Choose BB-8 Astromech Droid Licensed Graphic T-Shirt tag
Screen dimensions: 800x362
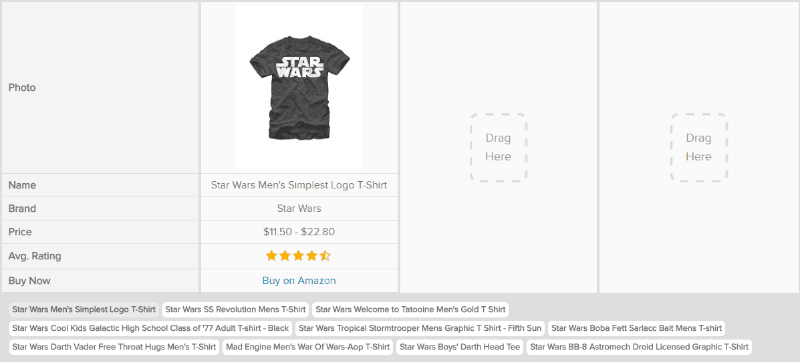(x=639, y=347)
